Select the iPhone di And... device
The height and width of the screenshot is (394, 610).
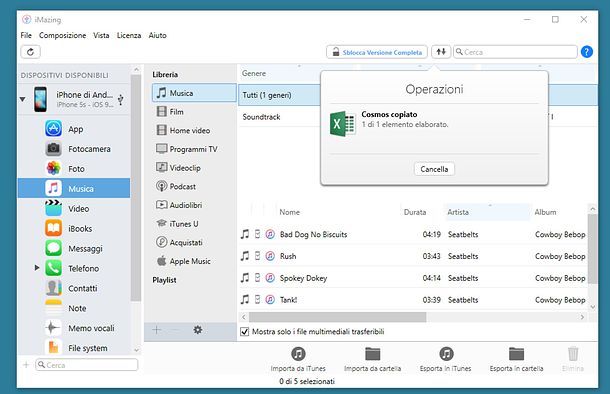pyautogui.click(x=74, y=99)
